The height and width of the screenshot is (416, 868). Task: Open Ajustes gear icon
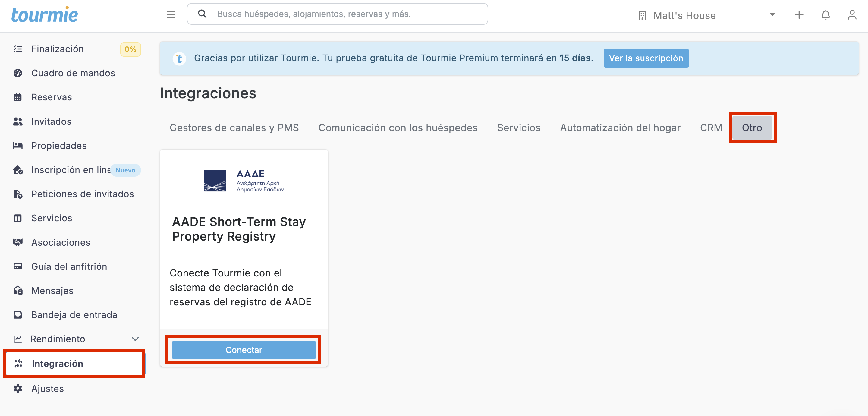pyautogui.click(x=17, y=388)
